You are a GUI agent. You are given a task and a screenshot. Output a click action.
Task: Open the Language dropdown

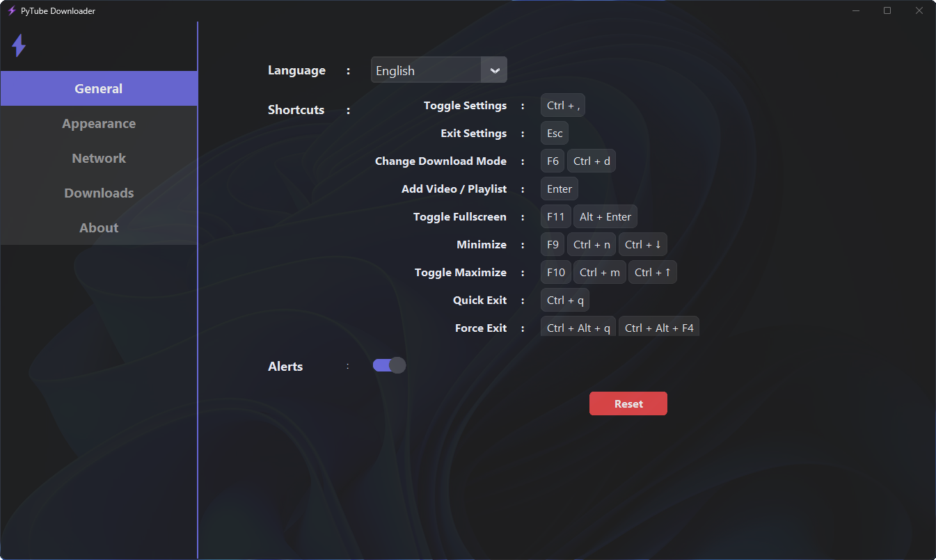(438, 70)
